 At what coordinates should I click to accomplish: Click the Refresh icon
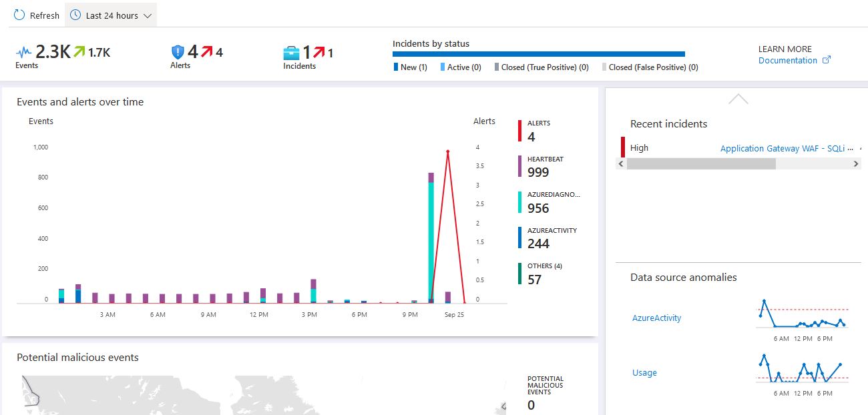(x=19, y=15)
